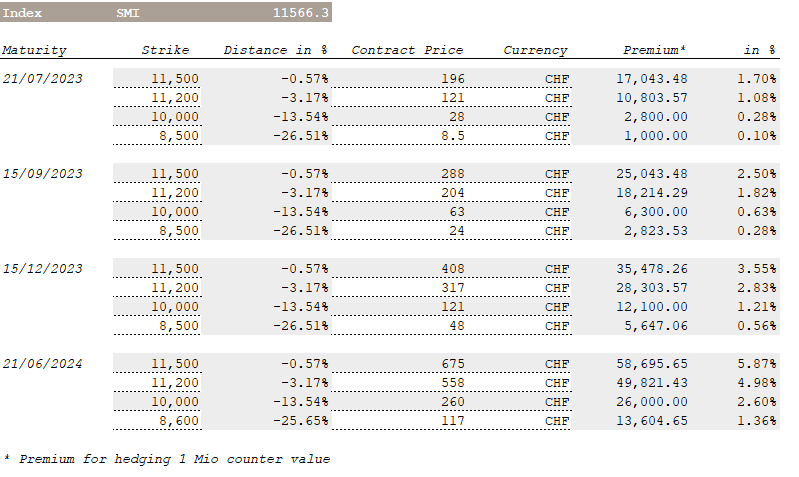Image resolution: width=799 pixels, height=477 pixels.
Task: Click premium 12,100.00
Action: point(652,307)
